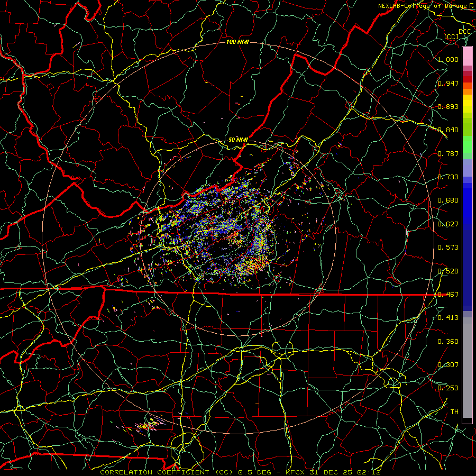476x476 pixels.
Task: Click the 100 NMI range ring label
Action: (x=237, y=42)
